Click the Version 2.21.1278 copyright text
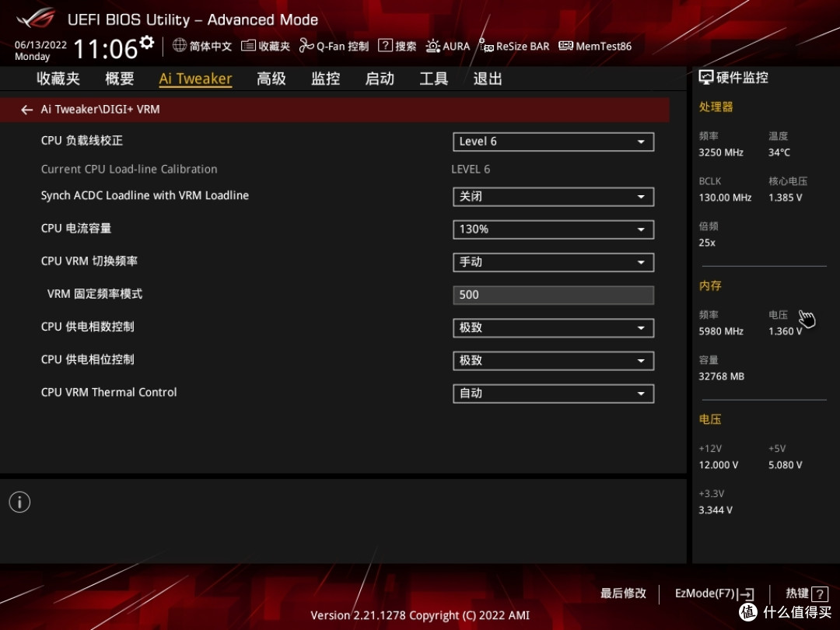Viewport: 840px width, 630px height. pyautogui.click(x=420, y=615)
